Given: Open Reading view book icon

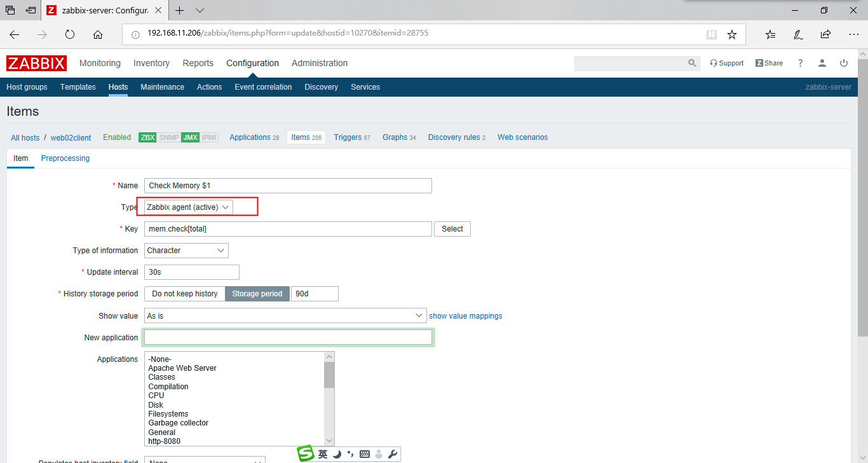Looking at the screenshot, I should pos(712,34).
